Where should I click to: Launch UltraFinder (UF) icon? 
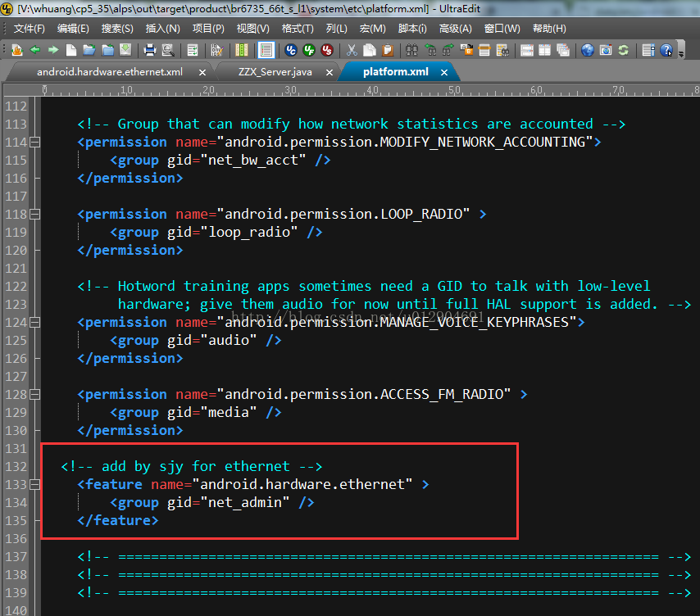pos(309,50)
